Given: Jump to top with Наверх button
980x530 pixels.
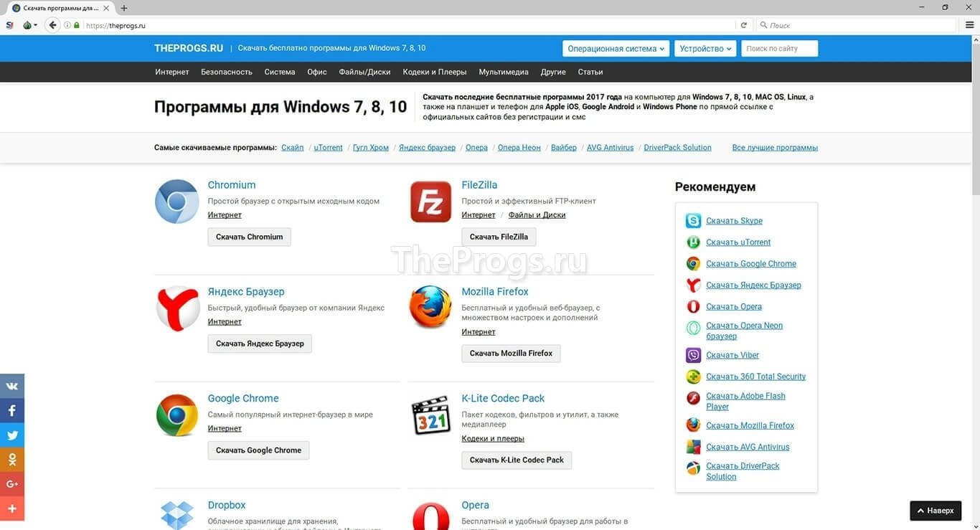Looking at the screenshot, I should (x=936, y=511).
